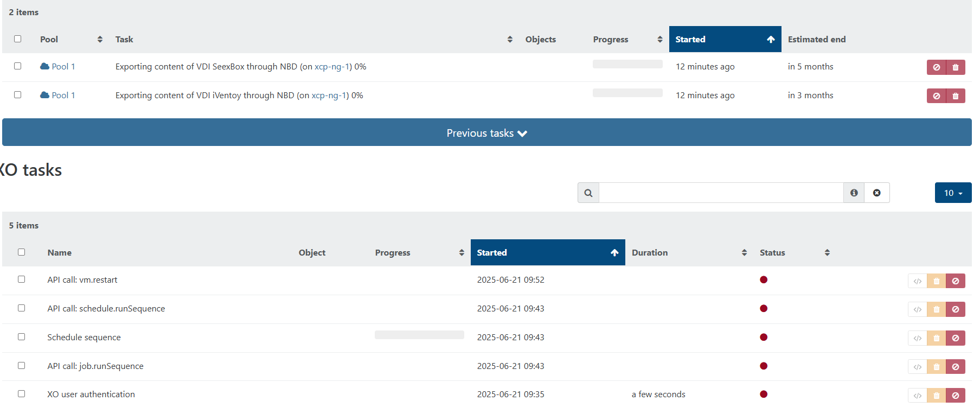The image size is (980, 420).
Task: Open raw log for vm.restart task
Action: click(x=917, y=281)
